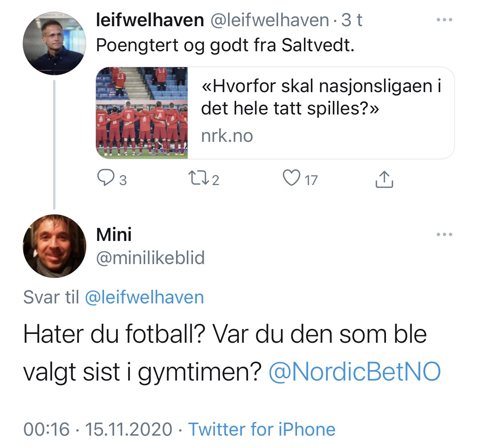
Task: Click the Mini display name
Action: (x=114, y=234)
